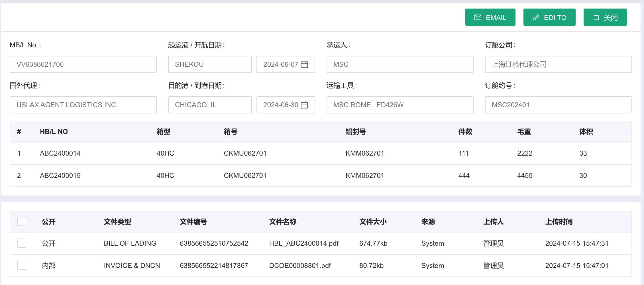Check the box for INVOICE & DNCN row
Image resolution: width=644 pixels, height=285 pixels.
22,265
